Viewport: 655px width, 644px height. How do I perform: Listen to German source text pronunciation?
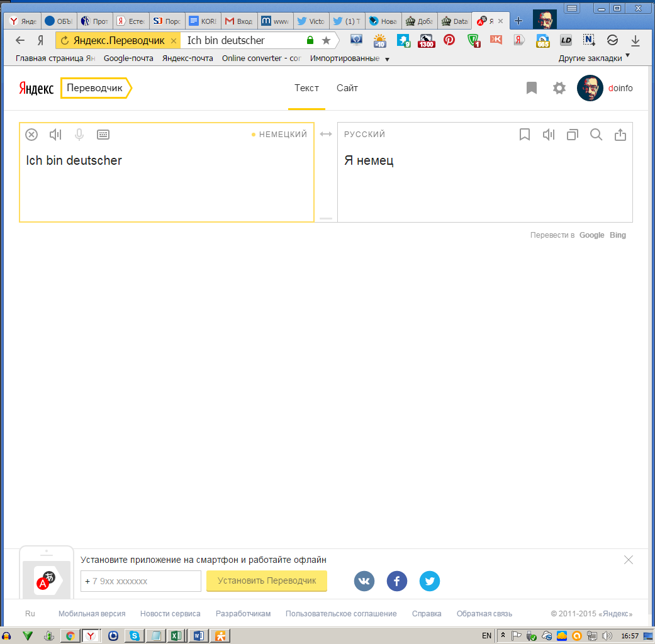(55, 135)
